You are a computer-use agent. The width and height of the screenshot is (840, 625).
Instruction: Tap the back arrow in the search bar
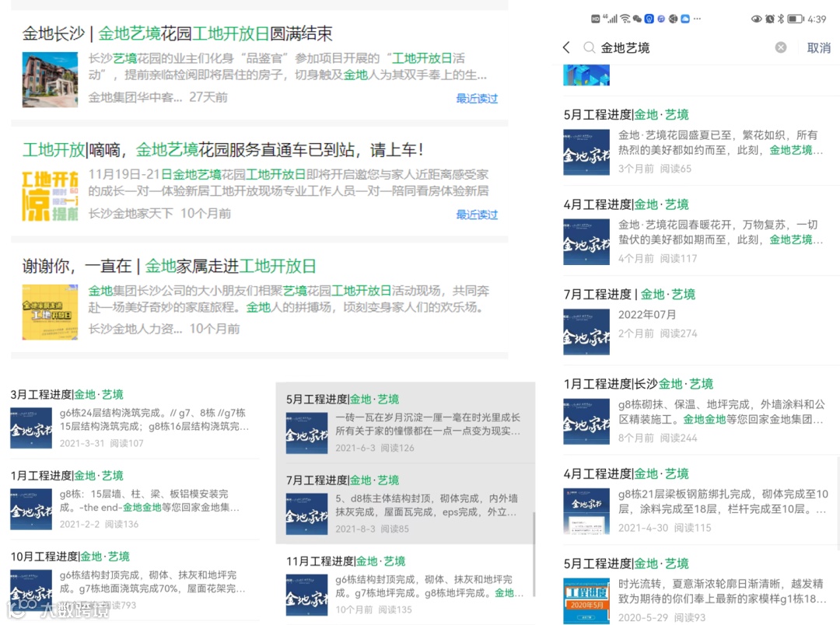pyautogui.click(x=566, y=47)
